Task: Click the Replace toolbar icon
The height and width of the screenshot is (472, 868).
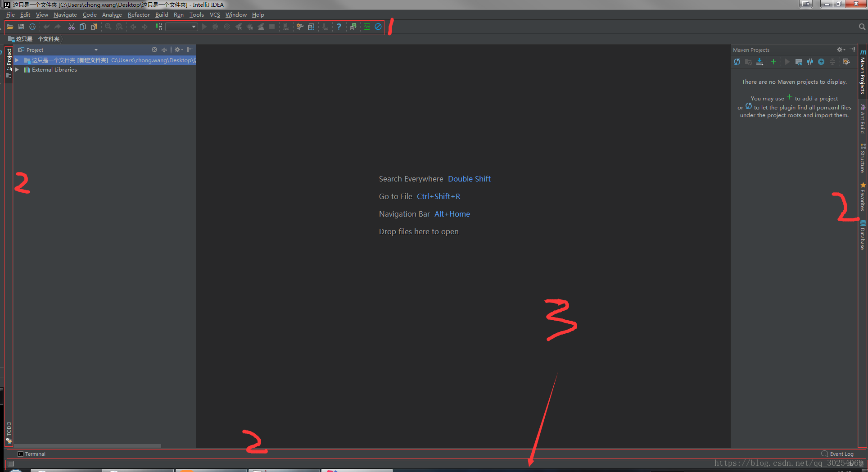Action: tap(119, 27)
